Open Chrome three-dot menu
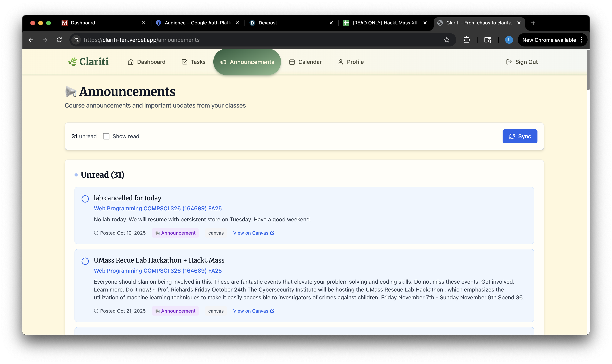The height and width of the screenshot is (364, 612). pyautogui.click(x=581, y=40)
